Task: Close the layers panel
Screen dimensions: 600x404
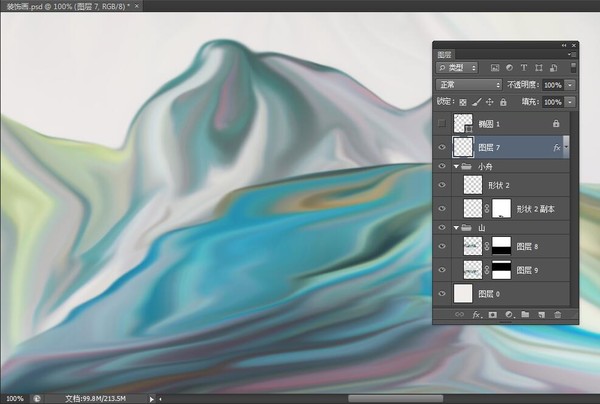Action: pos(574,46)
